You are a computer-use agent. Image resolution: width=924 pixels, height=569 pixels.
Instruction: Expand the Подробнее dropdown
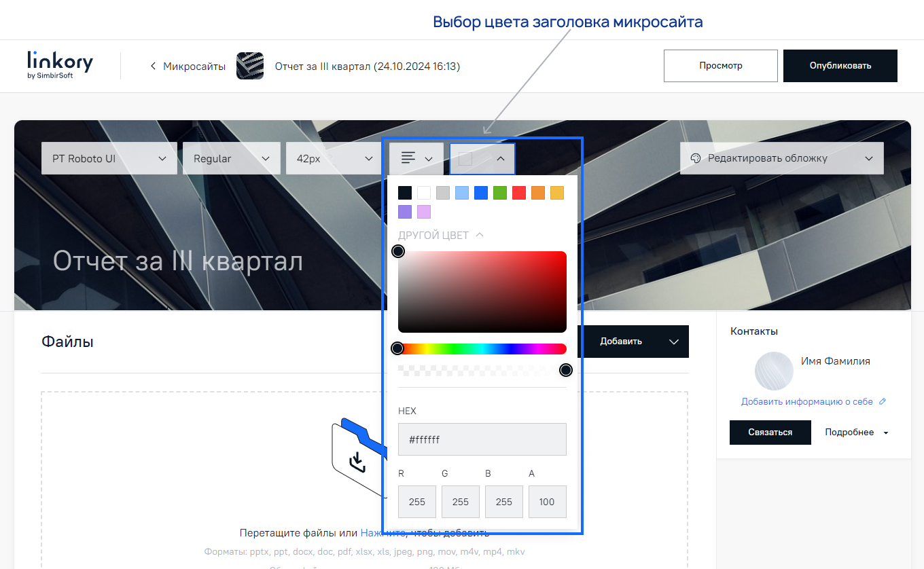(x=856, y=433)
